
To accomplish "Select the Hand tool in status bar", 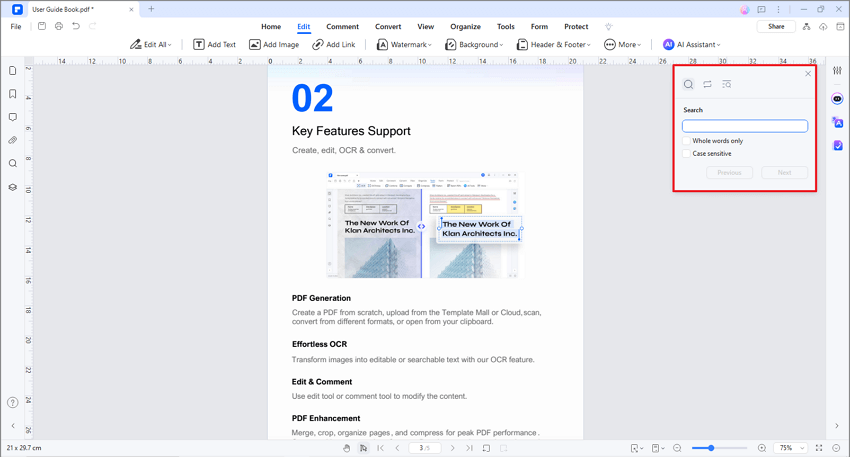I will pyautogui.click(x=346, y=448).
